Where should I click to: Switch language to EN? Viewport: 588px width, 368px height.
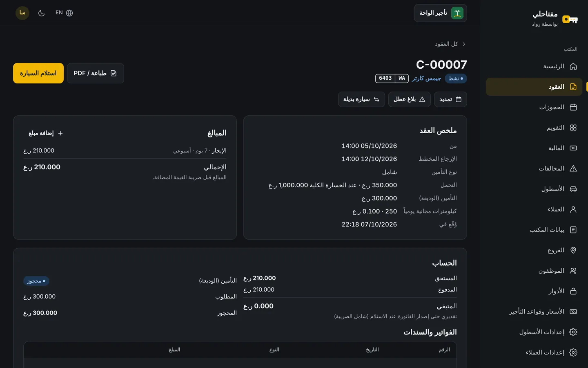[x=64, y=13]
